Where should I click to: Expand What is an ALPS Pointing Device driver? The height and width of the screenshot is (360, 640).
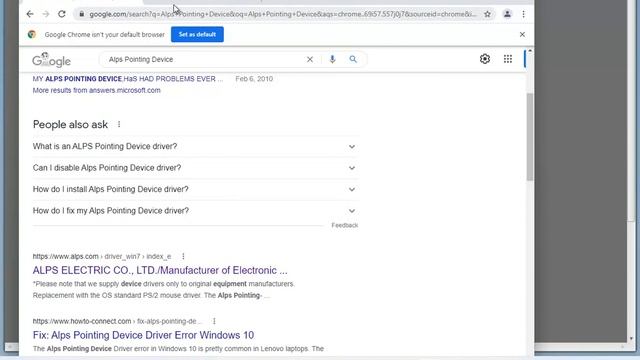coord(195,146)
